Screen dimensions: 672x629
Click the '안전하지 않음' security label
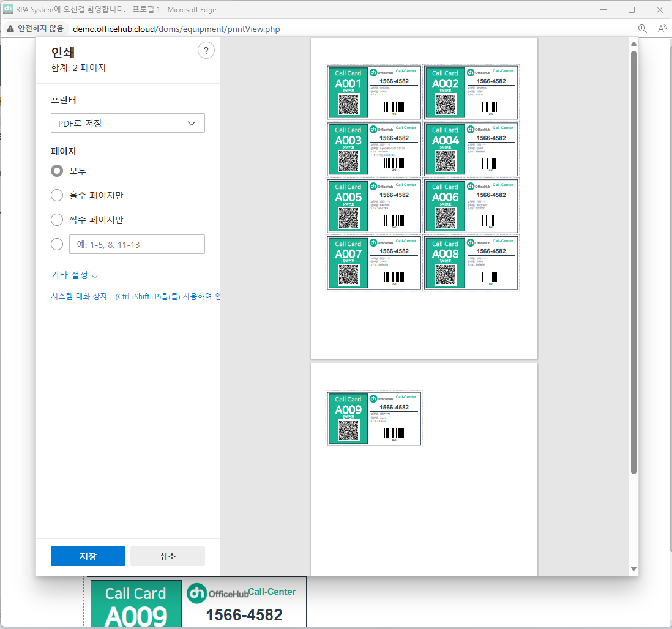pyautogui.click(x=41, y=28)
